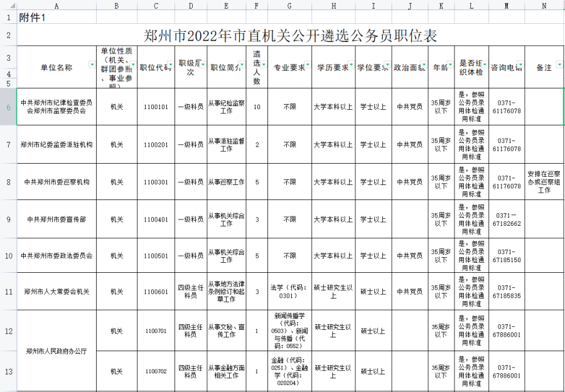Screen dimensions: 565x392
Task: Select column N header
Action: tap(544, 6)
